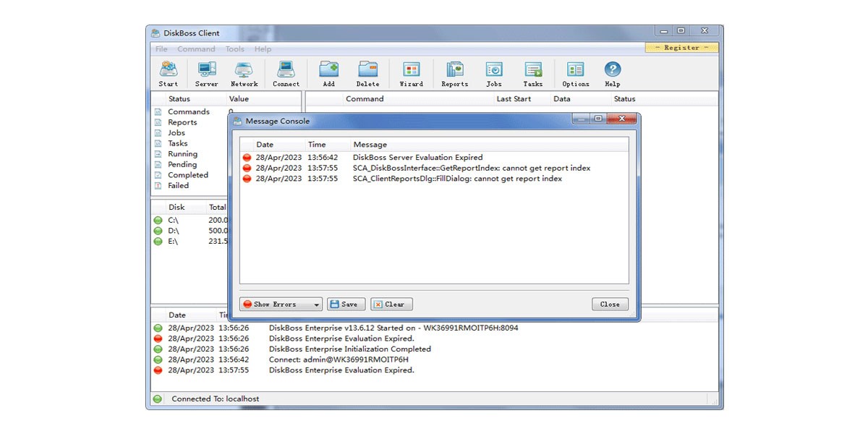Select the D:\ disk row
The width and height of the screenshot is (868, 434).
click(x=190, y=231)
